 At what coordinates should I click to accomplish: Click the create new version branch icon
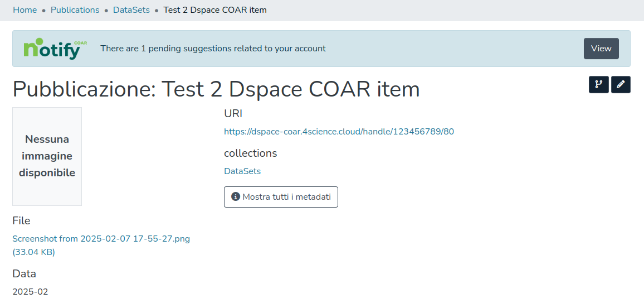pyautogui.click(x=598, y=85)
